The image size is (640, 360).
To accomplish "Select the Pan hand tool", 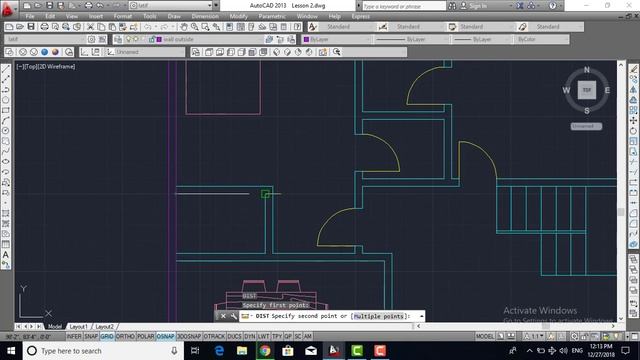I will tap(184, 27).
